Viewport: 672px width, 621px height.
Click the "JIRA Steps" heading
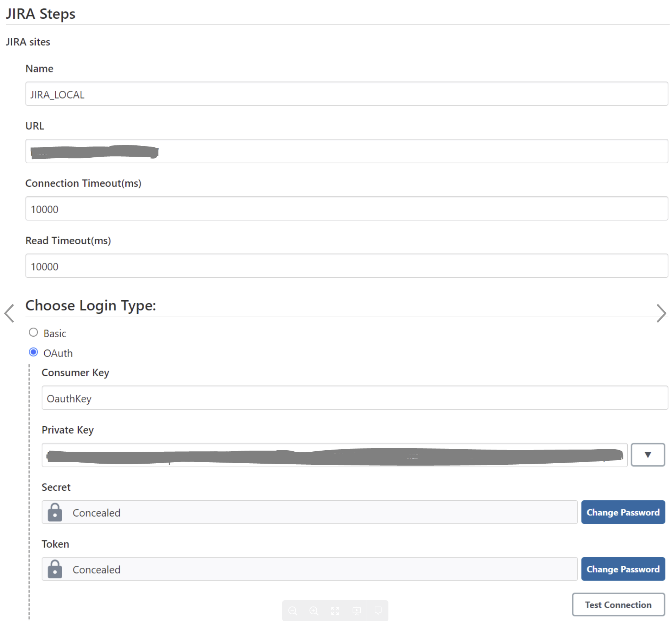coord(41,14)
